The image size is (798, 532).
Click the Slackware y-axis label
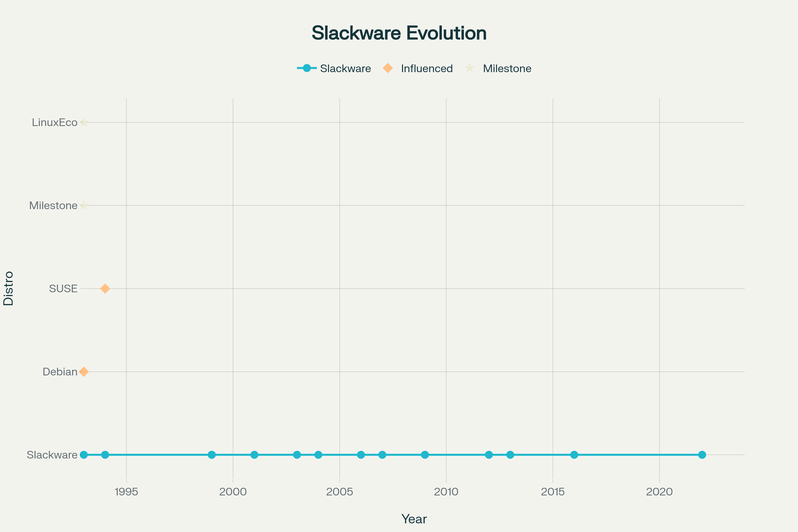click(x=52, y=455)
